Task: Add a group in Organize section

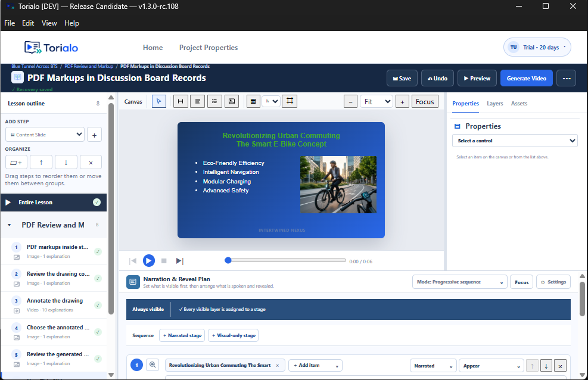Action: tap(16, 162)
